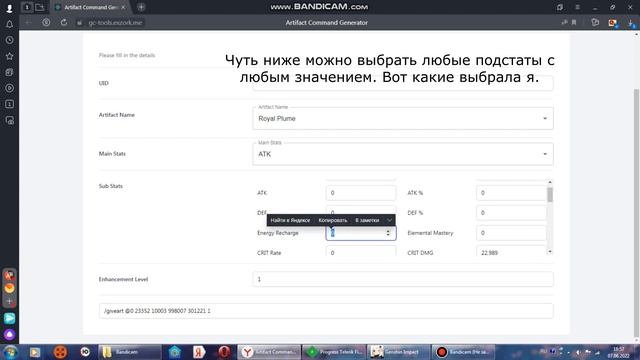Open Yandex Я icon in taskbar

coord(199,352)
